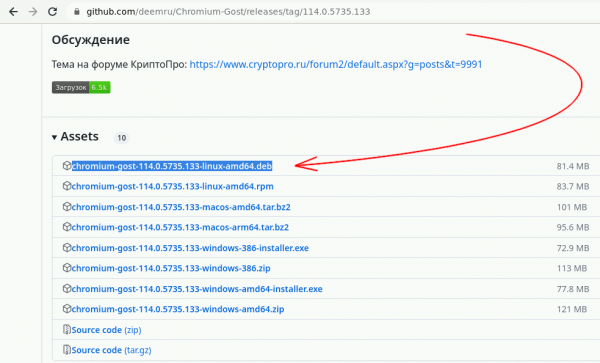This screenshot has width=600, height=363.
Task: Click the browser forward arrow
Action: (33, 12)
